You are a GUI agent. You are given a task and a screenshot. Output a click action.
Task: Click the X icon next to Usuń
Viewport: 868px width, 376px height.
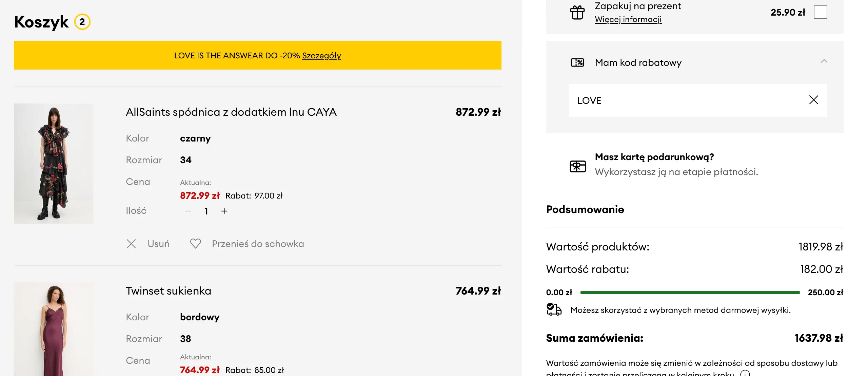[x=131, y=244]
